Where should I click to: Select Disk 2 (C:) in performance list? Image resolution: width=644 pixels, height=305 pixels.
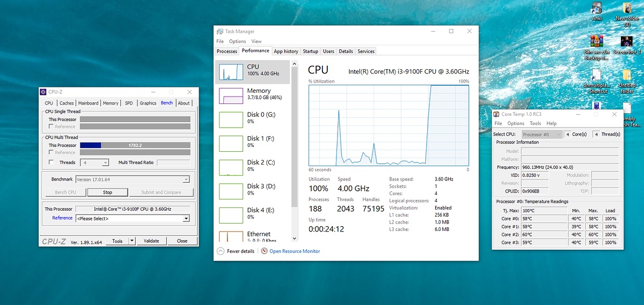253,167
